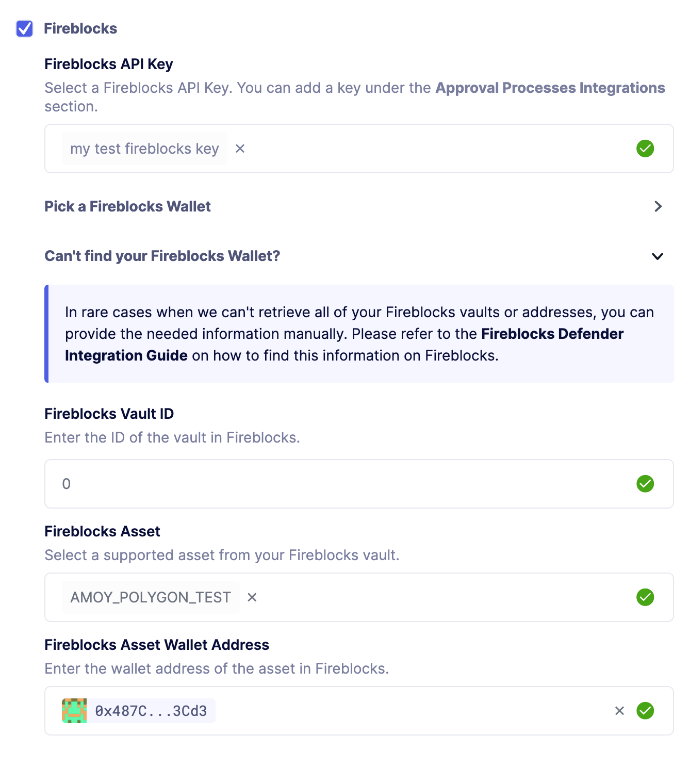Remove the 'my test fireblocks key' selection via its X

click(x=240, y=149)
